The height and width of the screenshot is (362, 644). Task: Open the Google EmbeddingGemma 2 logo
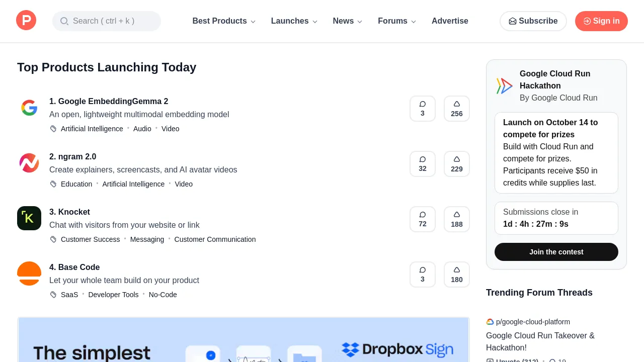[29, 108]
